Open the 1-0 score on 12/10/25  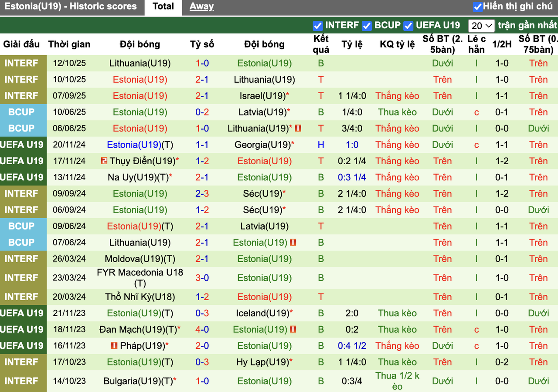coord(202,63)
